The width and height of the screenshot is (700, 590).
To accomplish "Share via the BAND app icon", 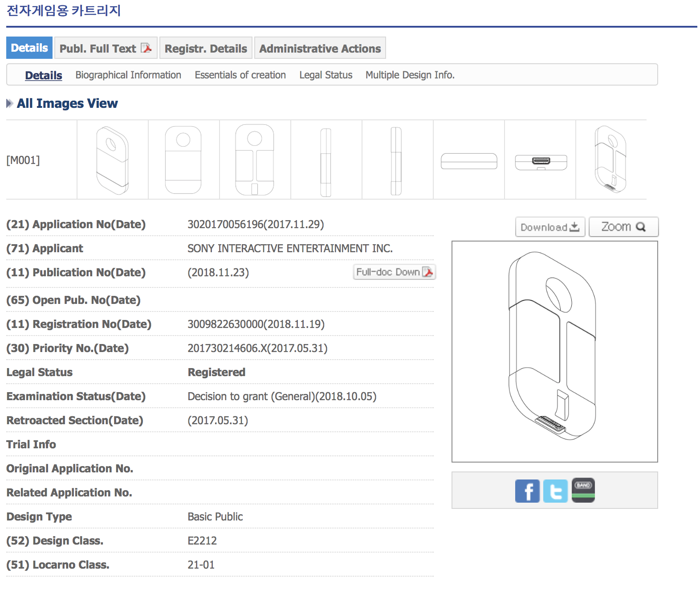I will (x=583, y=490).
